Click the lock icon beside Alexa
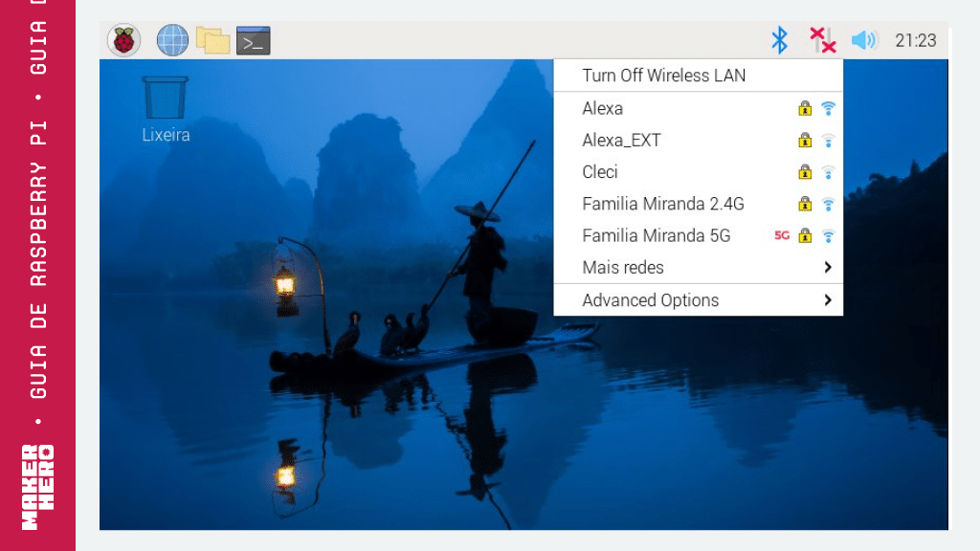Image resolution: width=980 pixels, height=551 pixels. click(805, 109)
